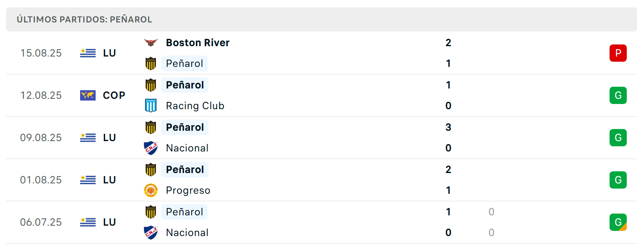
Task: Click the red P loss badge
Action: tap(618, 53)
